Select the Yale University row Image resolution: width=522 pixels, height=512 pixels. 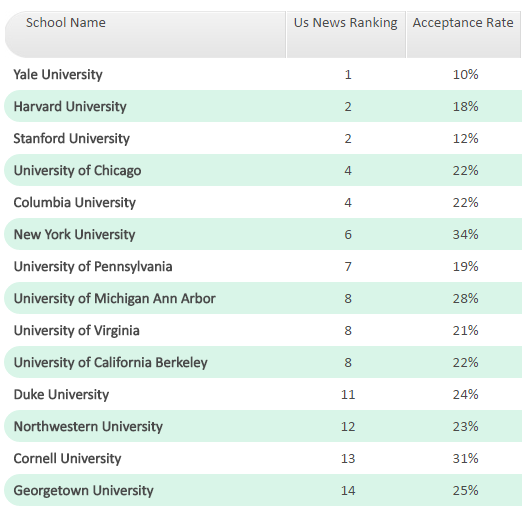[x=263, y=74]
